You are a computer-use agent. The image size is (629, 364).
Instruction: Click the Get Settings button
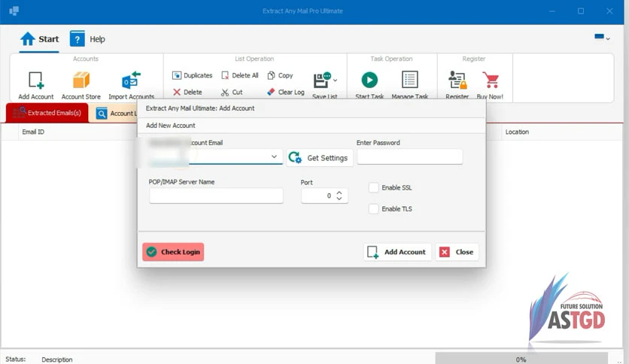tap(319, 158)
